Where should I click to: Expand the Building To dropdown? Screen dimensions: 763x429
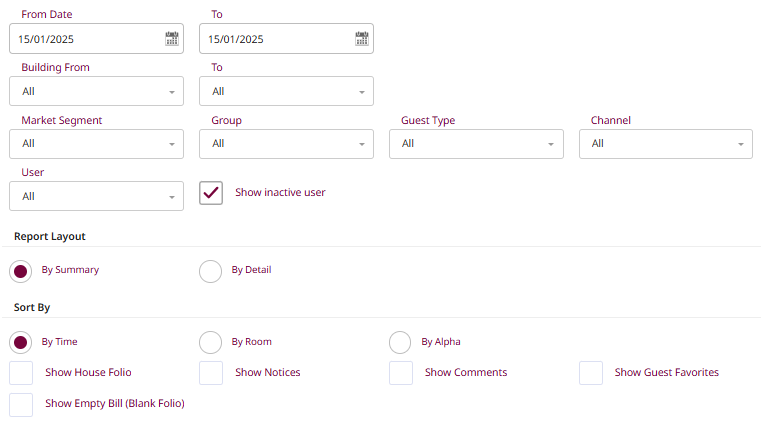(x=286, y=91)
